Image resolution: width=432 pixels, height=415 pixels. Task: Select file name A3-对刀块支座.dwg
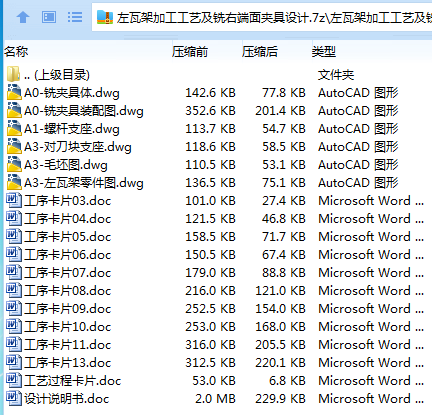click(78, 147)
